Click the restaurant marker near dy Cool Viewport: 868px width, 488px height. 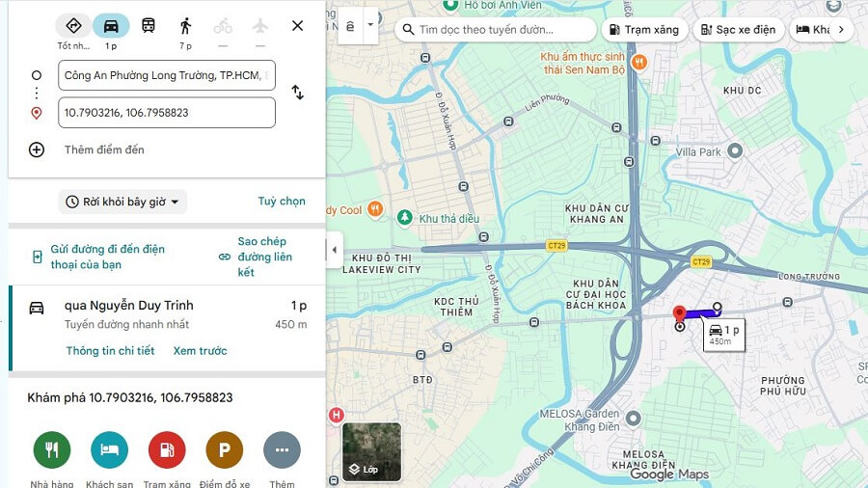[375, 208]
